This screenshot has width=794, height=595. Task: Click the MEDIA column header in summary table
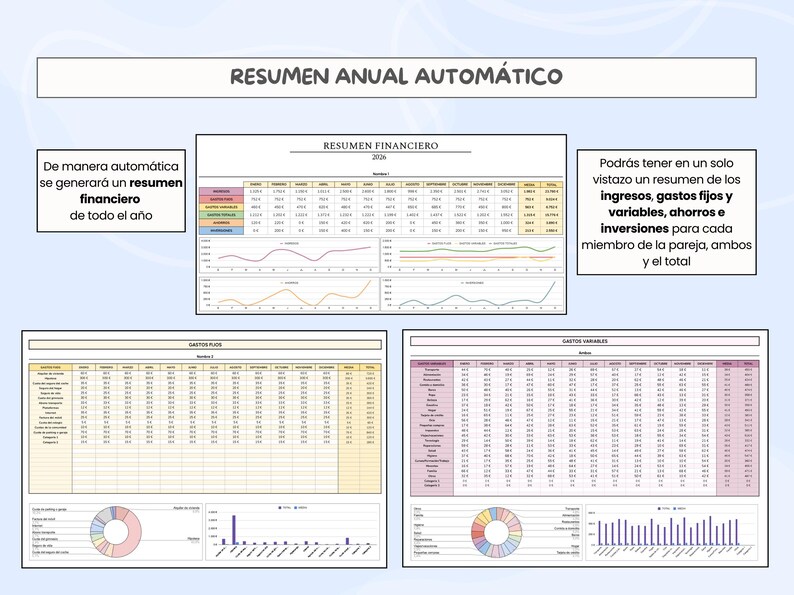click(x=529, y=185)
